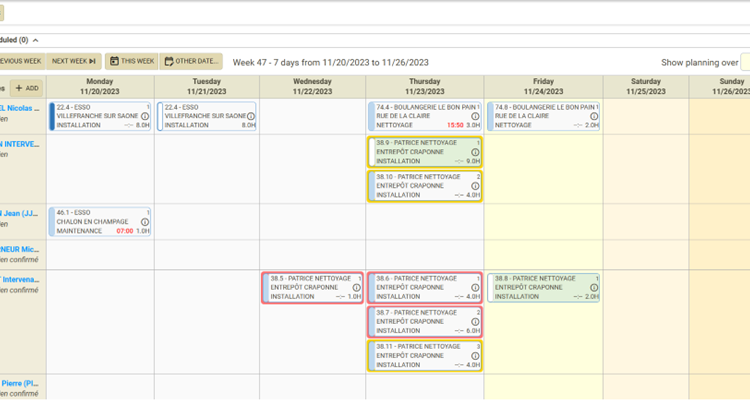Open Other Date picker
This screenshot has width=750, height=404.
(x=191, y=61)
